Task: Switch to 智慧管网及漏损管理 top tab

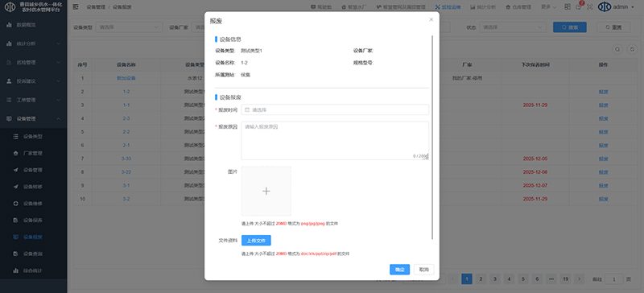Action: [x=401, y=7]
